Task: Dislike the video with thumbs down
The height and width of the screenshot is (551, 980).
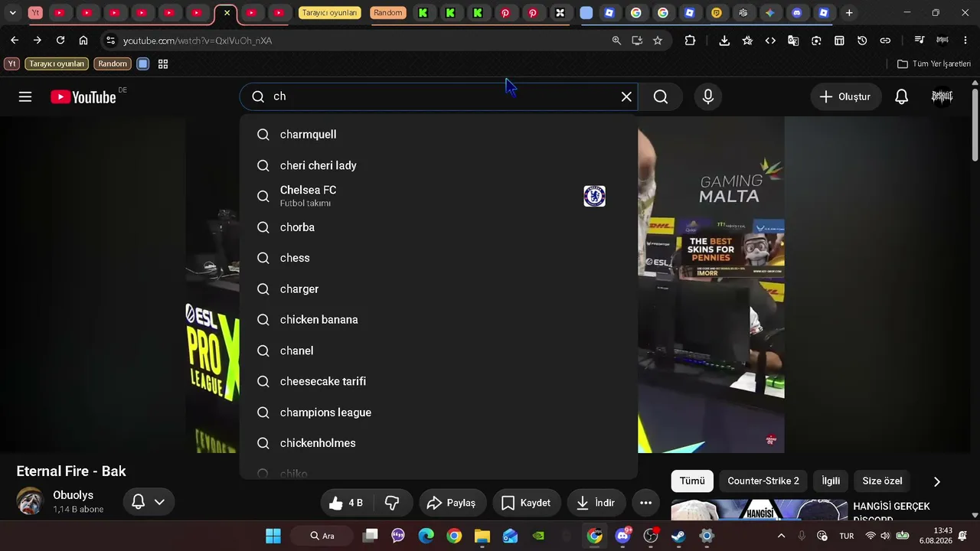Action: (x=392, y=503)
